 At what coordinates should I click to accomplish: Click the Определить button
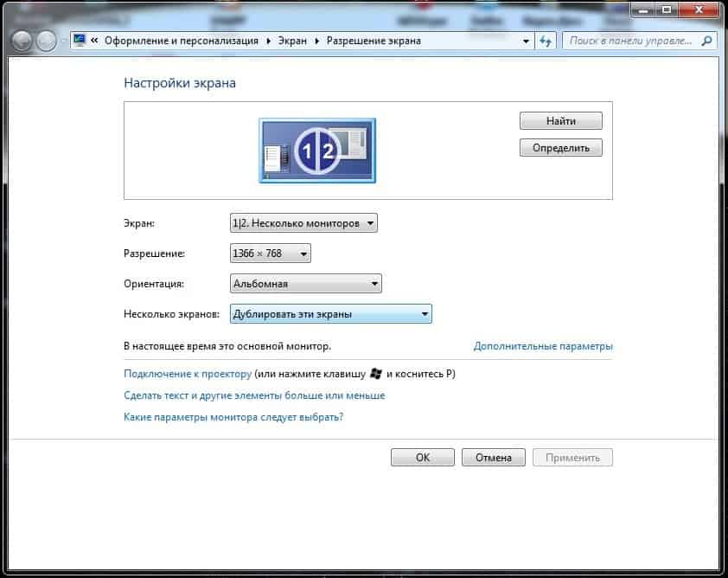pos(561,148)
